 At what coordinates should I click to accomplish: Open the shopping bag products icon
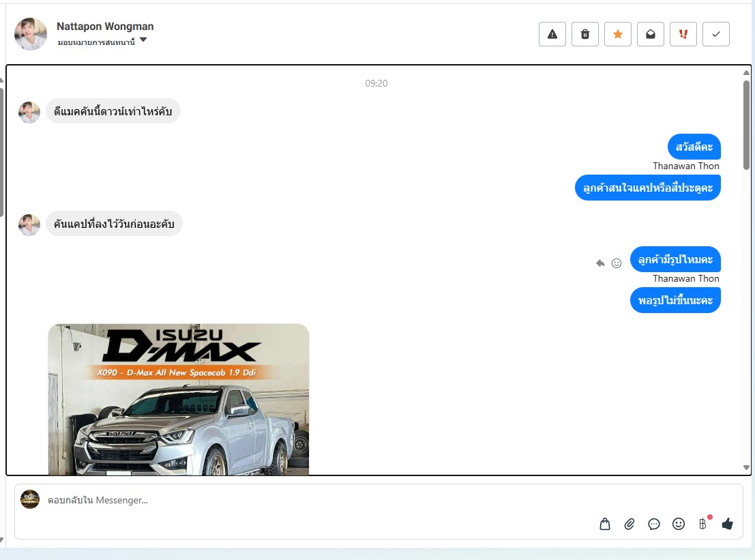click(x=605, y=524)
